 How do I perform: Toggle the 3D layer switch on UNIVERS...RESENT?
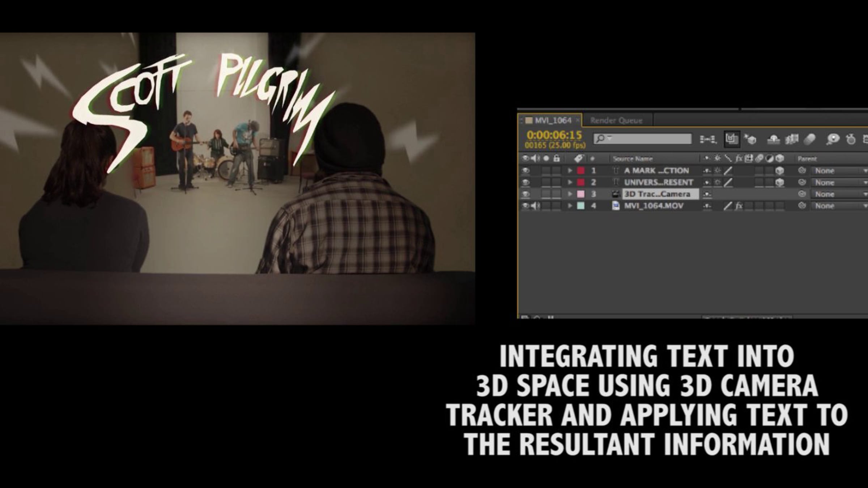[780, 182]
